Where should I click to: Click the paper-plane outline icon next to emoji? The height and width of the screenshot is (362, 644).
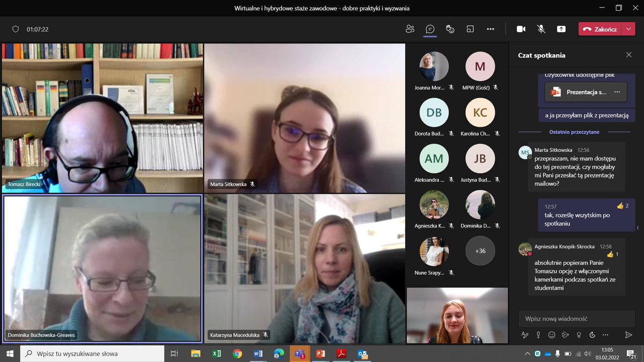(565, 335)
